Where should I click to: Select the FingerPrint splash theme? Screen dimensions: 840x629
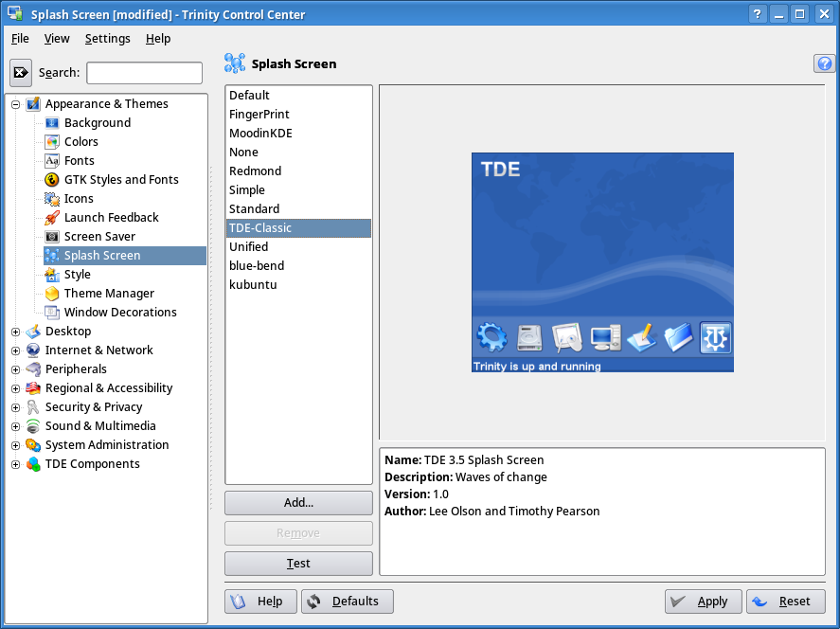coord(298,114)
